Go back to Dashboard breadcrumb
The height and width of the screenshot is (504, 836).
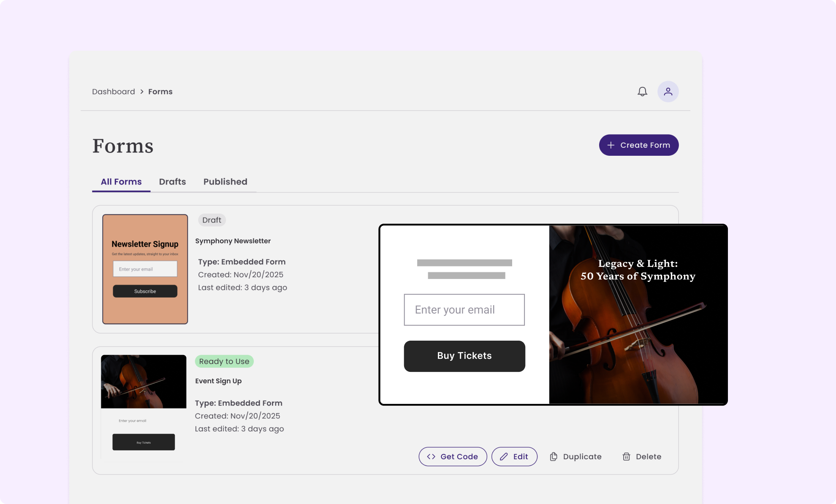click(x=114, y=92)
